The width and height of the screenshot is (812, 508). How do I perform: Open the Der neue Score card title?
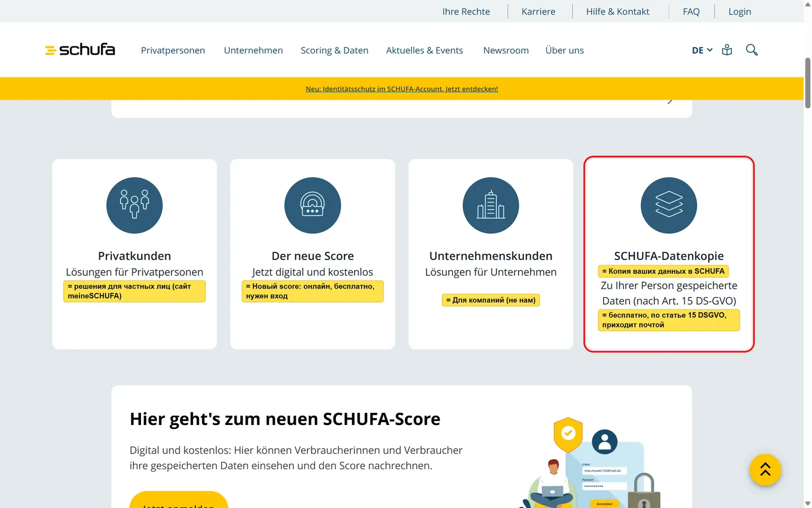point(313,256)
